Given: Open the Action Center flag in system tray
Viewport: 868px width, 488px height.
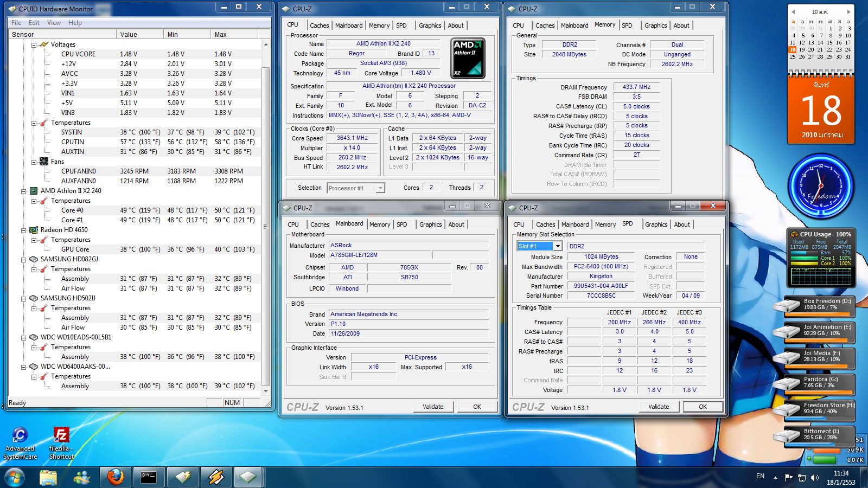Looking at the screenshot, I should tap(788, 477).
